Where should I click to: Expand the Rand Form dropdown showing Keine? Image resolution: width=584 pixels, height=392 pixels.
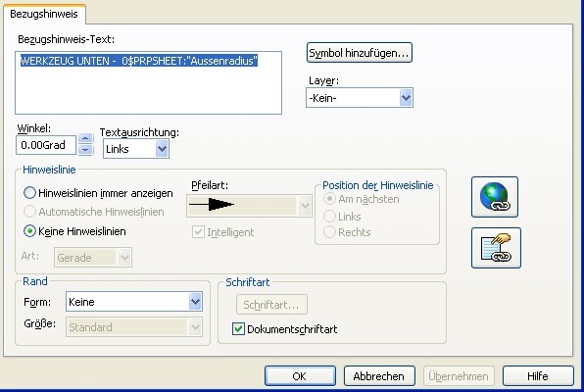(134, 302)
